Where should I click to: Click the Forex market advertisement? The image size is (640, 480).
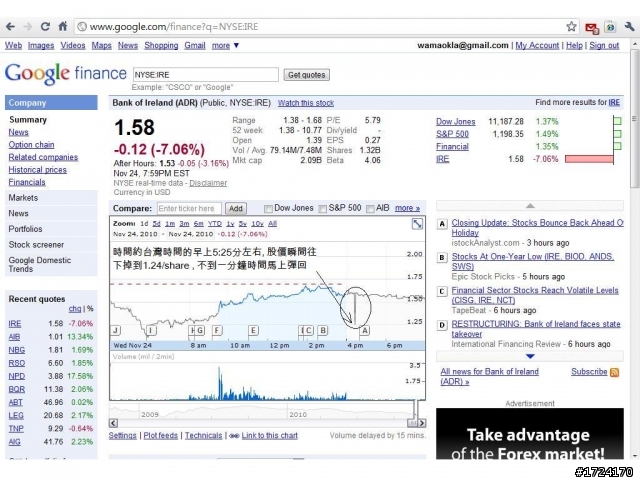coord(530,433)
